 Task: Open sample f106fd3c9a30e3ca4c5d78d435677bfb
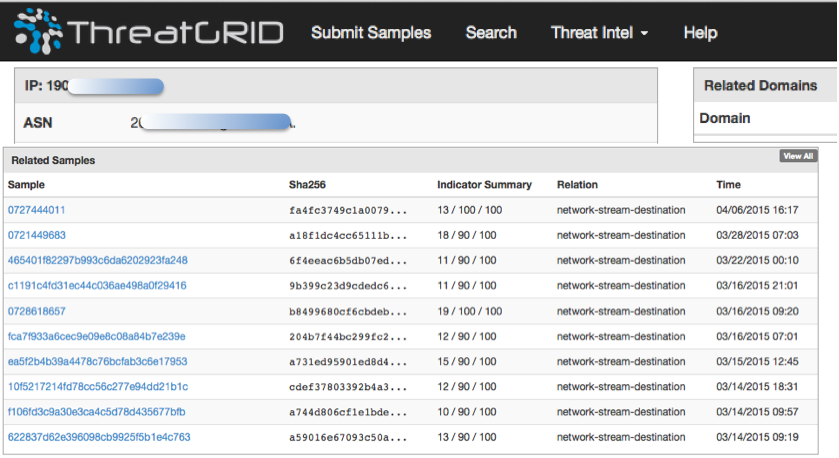coord(97,412)
